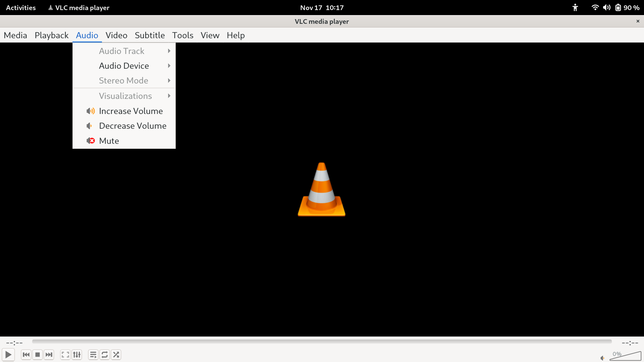This screenshot has height=362, width=644.
Task: Toggle fullscreen video mode icon
Action: [65, 355]
